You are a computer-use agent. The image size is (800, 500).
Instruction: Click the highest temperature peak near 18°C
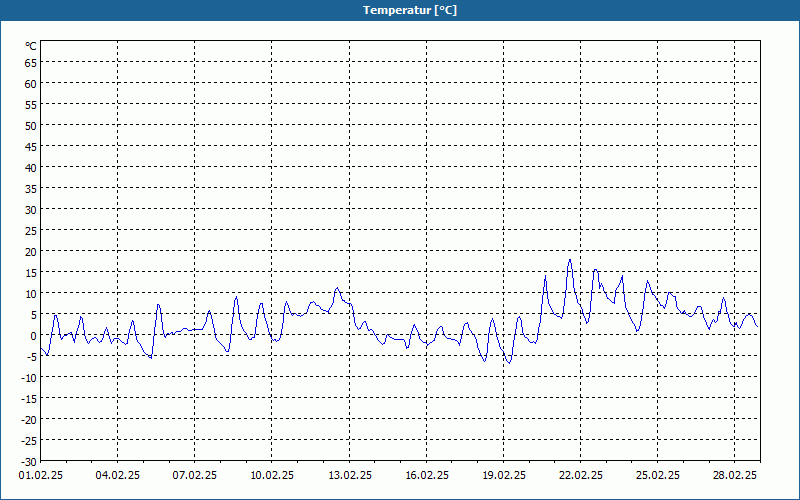570,260
